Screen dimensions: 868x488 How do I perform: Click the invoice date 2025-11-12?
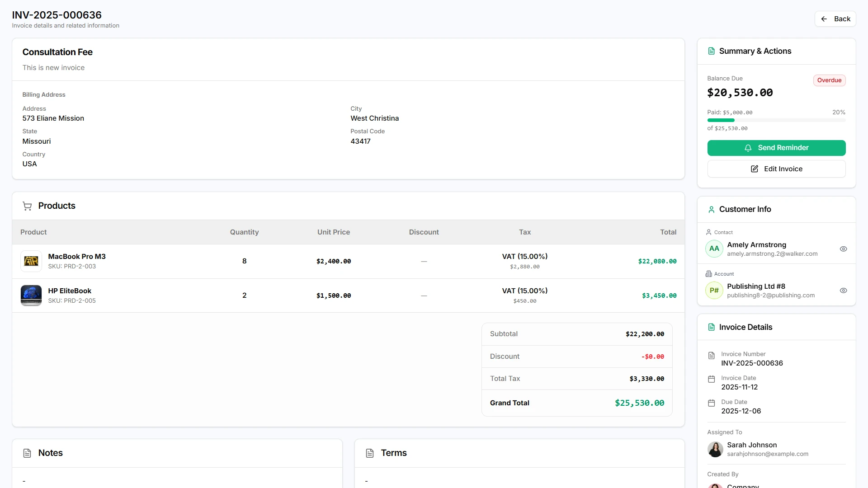click(739, 387)
